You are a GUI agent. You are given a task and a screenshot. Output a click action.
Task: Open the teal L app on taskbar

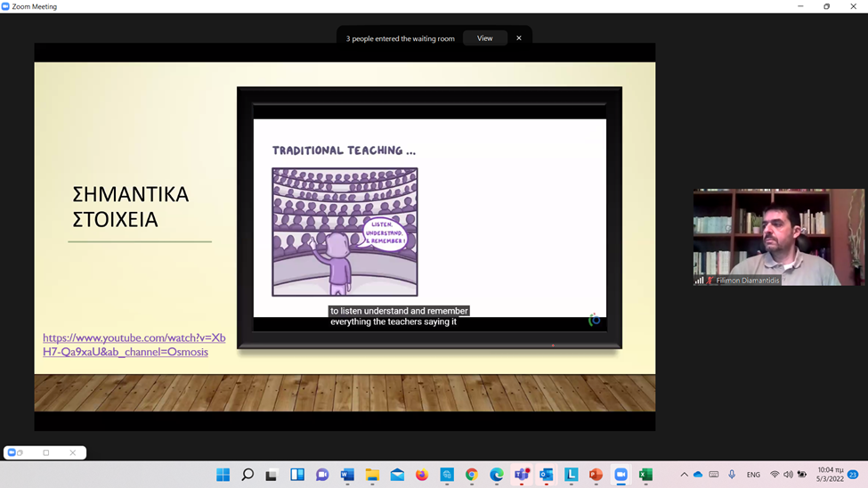coord(572,475)
